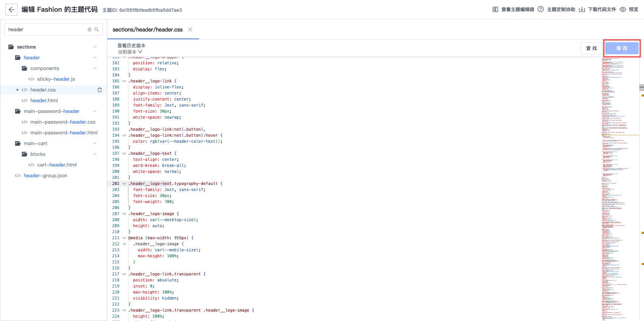Viewport: 644px width, 321px height.
Task: Fold the code block at line 185
Action: tap(124, 81)
